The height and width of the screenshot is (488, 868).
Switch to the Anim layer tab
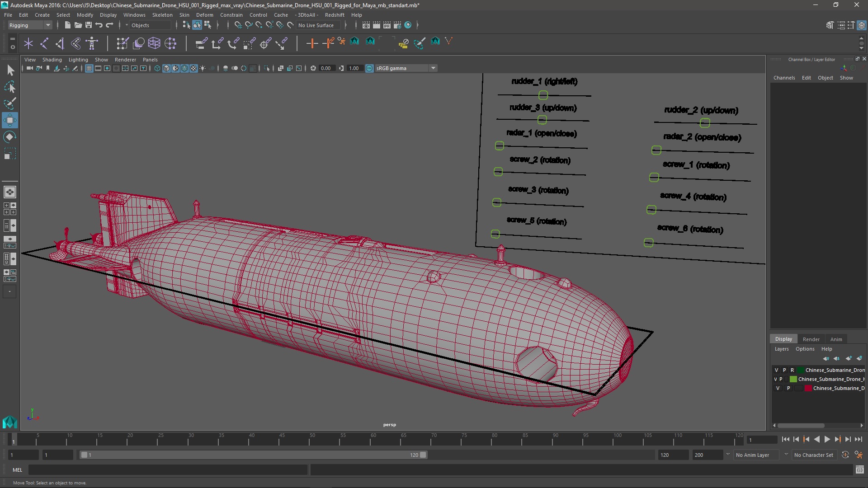tap(836, 339)
